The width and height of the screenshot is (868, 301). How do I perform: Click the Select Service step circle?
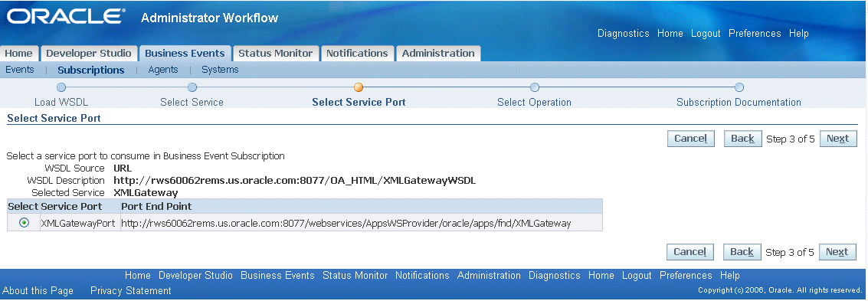pos(192,87)
